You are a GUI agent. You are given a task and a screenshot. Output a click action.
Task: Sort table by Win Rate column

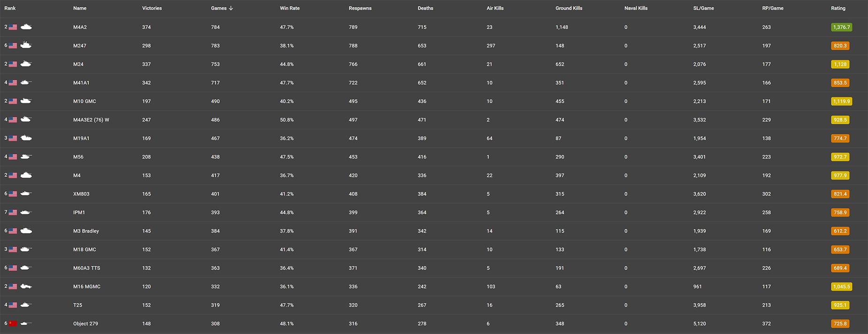click(x=289, y=8)
